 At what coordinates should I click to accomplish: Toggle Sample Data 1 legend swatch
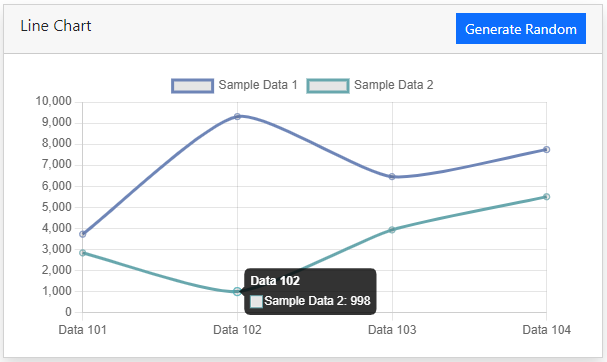(192, 86)
